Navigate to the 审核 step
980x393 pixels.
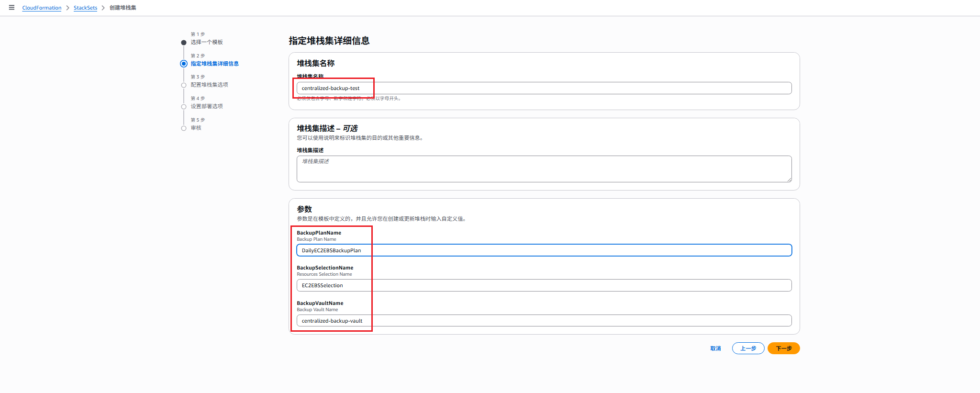(196, 128)
